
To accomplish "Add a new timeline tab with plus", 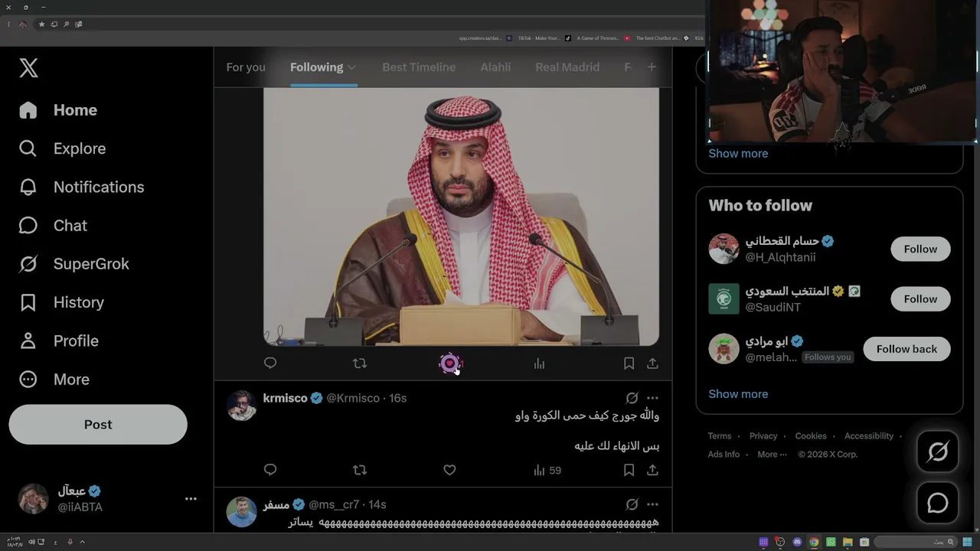I will pyautogui.click(x=652, y=67).
